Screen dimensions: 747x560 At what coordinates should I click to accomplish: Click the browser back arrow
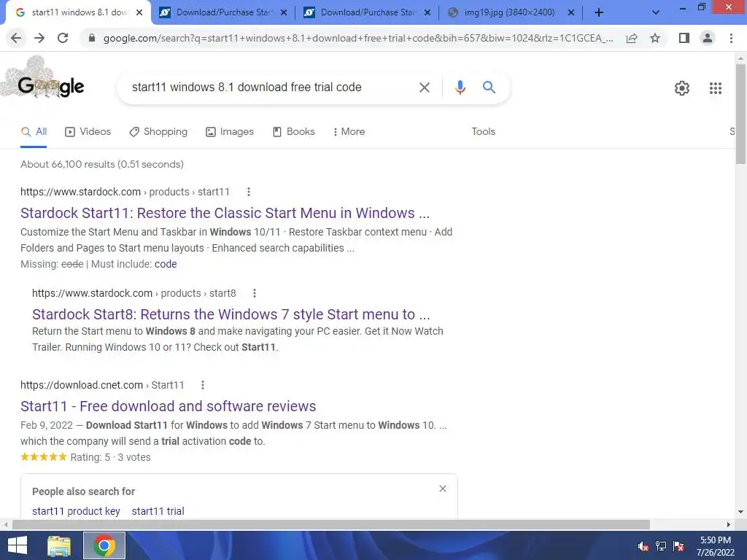point(16,38)
